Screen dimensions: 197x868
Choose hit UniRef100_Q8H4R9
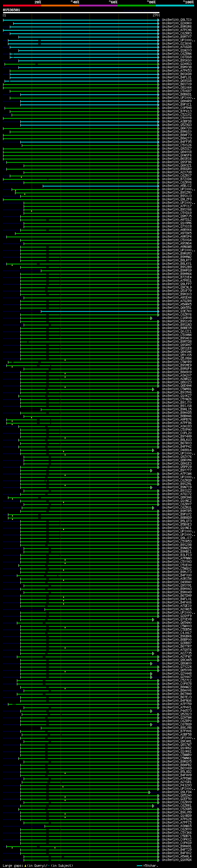point(177,101)
